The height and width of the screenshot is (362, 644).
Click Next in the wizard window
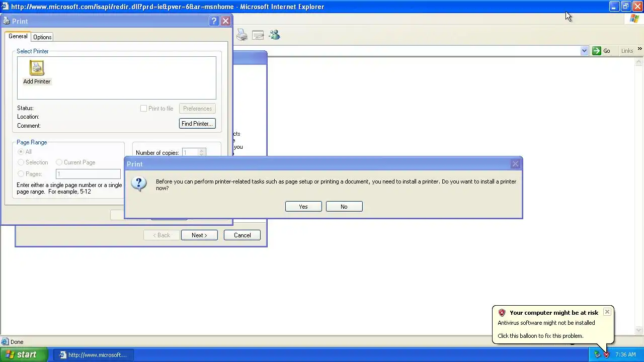[199, 235]
